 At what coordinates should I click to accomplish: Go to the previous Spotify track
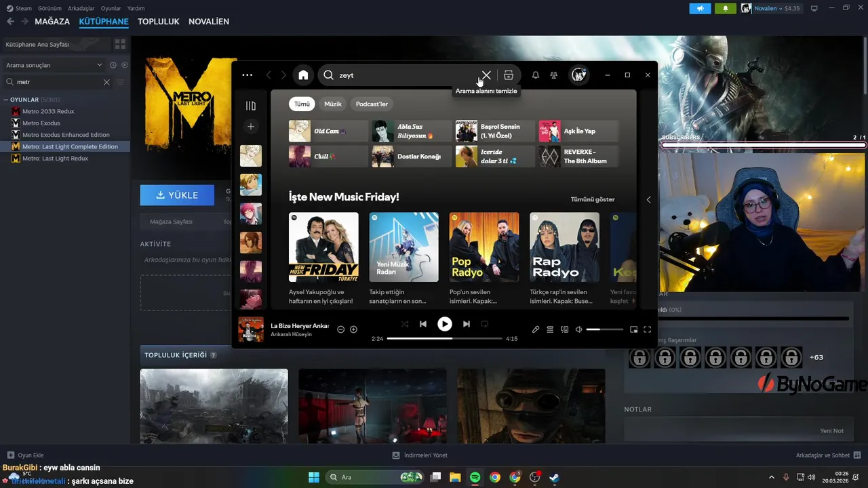coord(423,324)
